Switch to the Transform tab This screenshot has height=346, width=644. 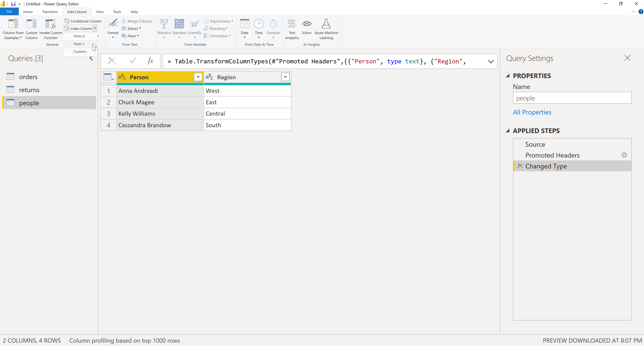(50, 12)
